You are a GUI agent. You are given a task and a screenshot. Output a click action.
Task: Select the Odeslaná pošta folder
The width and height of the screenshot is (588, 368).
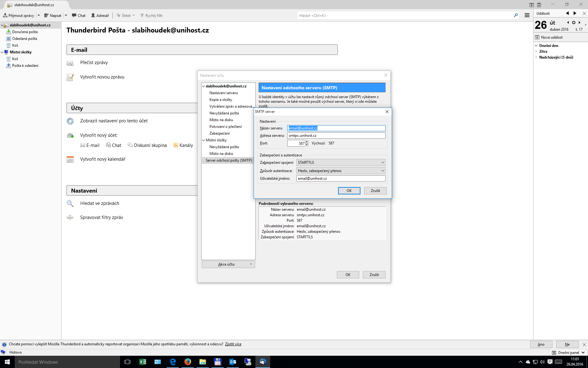click(24, 39)
